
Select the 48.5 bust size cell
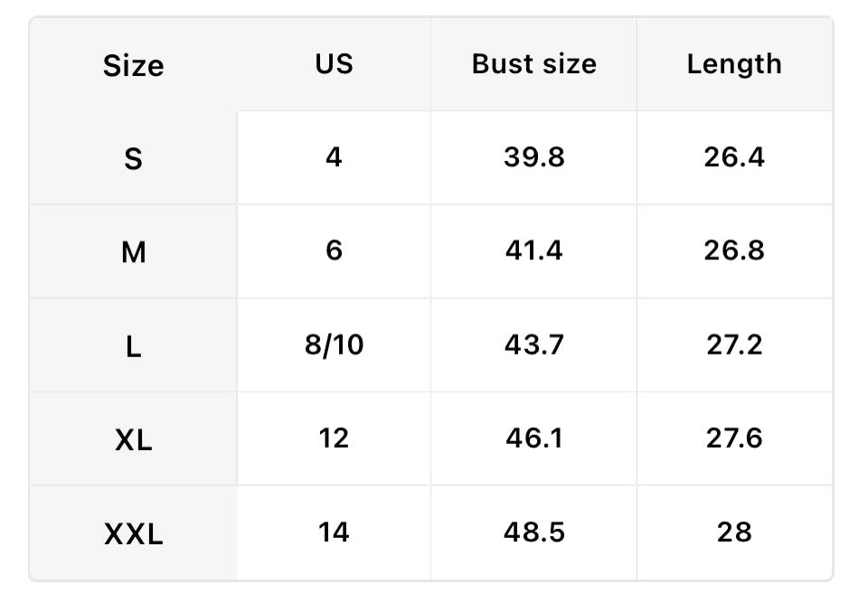533,533
